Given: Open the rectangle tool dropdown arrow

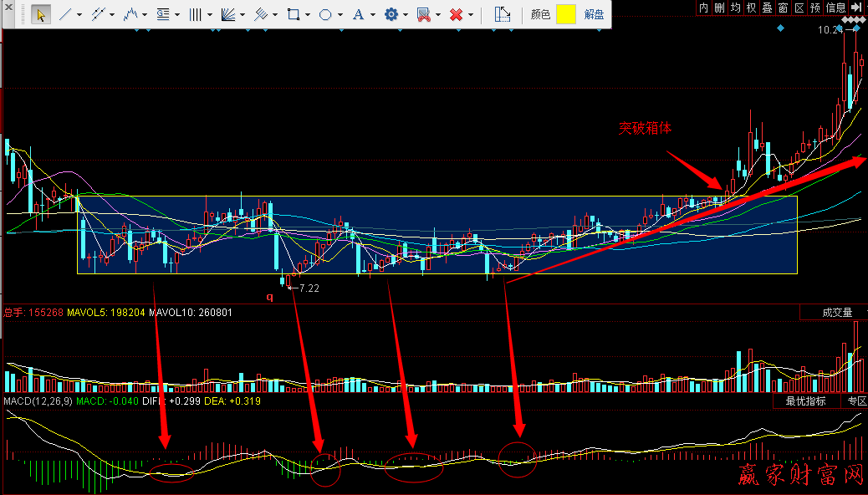Looking at the screenshot, I should pos(307,15).
